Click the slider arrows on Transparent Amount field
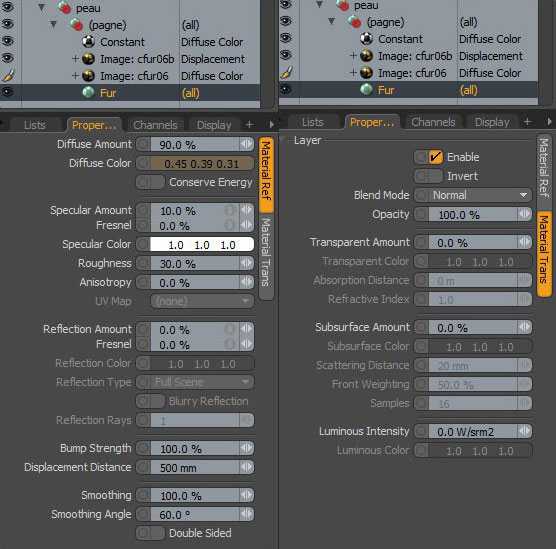The height and width of the screenshot is (549, 556). click(x=524, y=242)
